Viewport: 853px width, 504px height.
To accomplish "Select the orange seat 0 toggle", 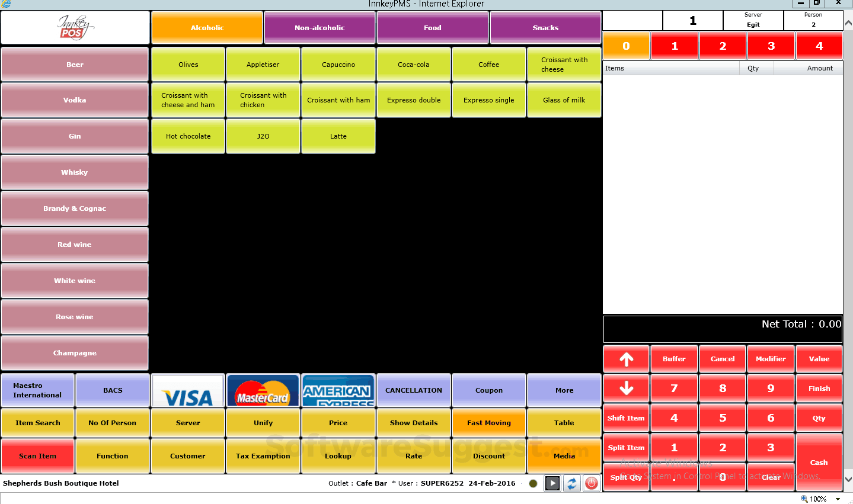I will point(626,45).
